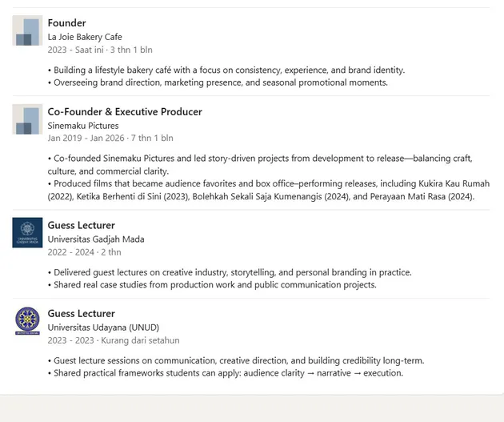Open the Sinemaku Pictures company name link
This screenshot has height=422, width=504.
point(83,126)
